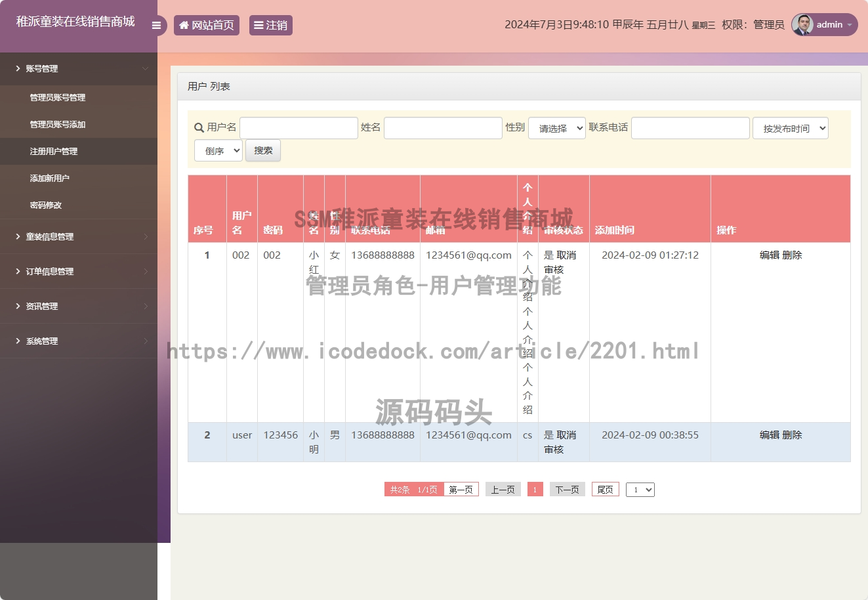Screen dimensions: 868x600
Task: Click the 搜索 search button
Action: [x=263, y=150]
